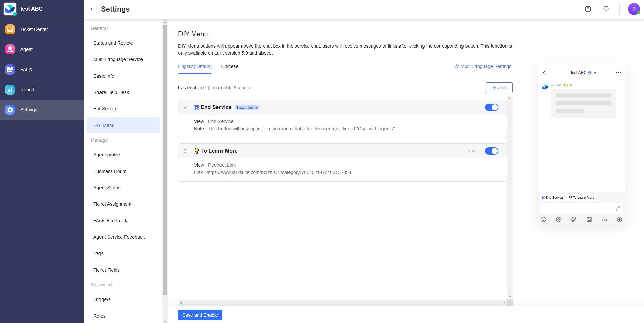Grab the To Learn More drag handle
Viewport: 644px width, 323px height.
tap(185, 151)
